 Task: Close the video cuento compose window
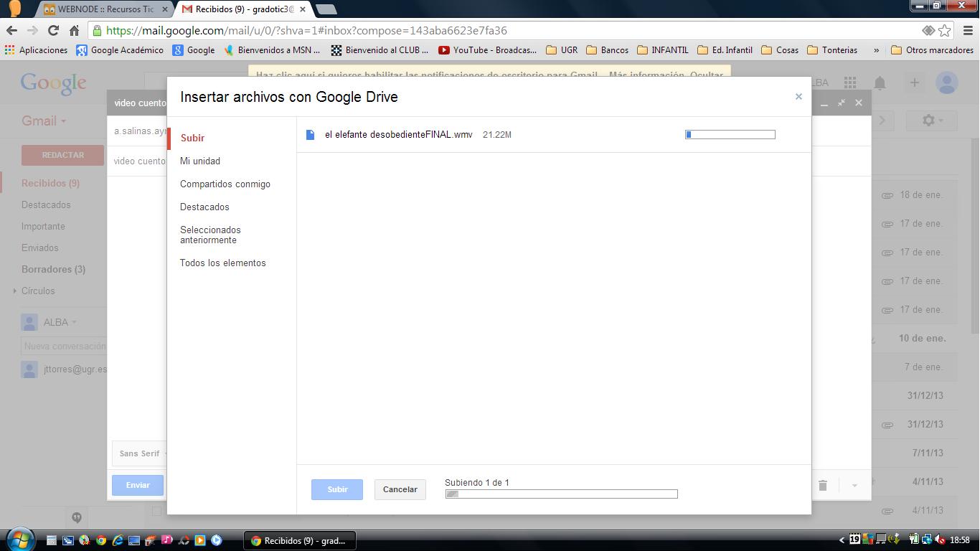[x=859, y=103]
